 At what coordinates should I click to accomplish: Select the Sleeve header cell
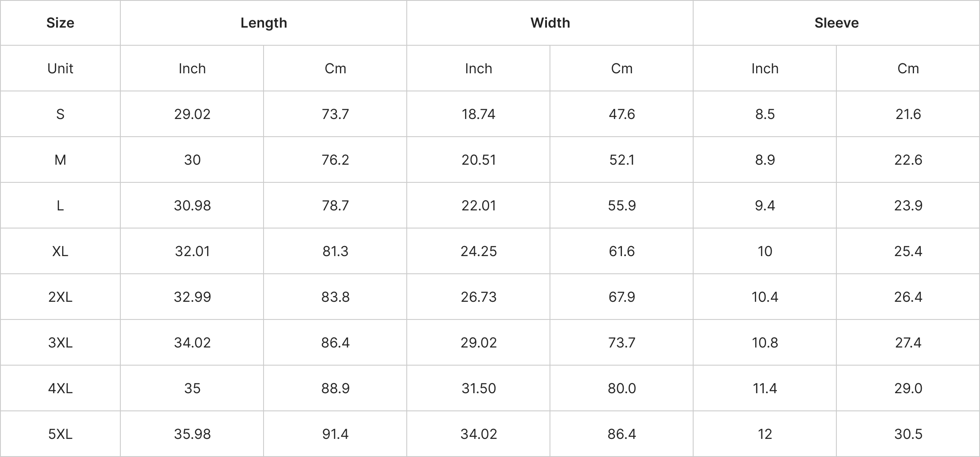tap(836, 23)
